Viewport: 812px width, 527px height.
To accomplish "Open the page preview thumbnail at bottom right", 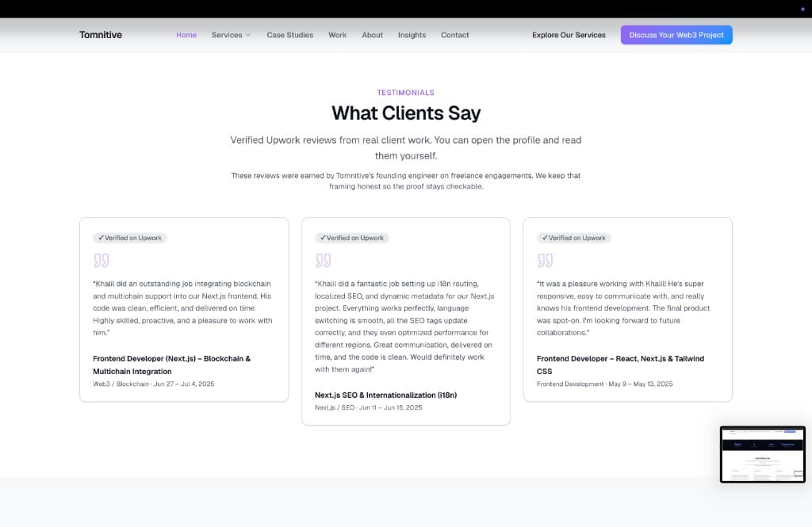I will [763, 455].
